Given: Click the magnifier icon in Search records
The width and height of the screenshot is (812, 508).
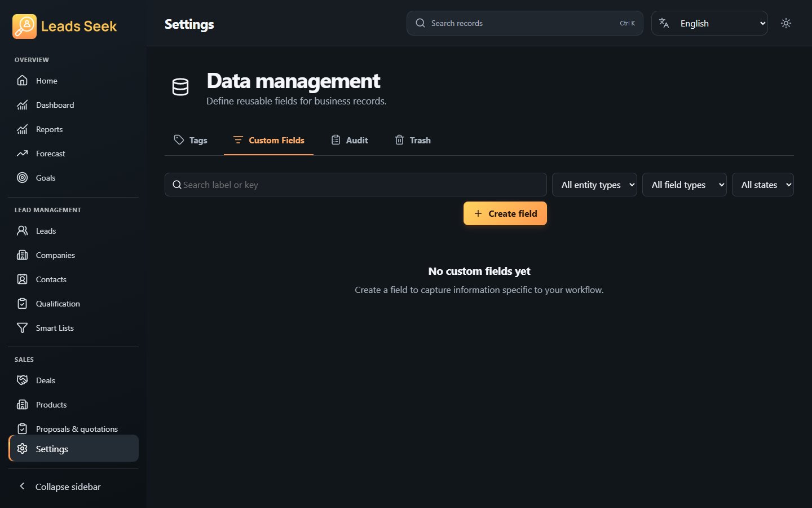Looking at the screenshot, I should tap(420, 23).
